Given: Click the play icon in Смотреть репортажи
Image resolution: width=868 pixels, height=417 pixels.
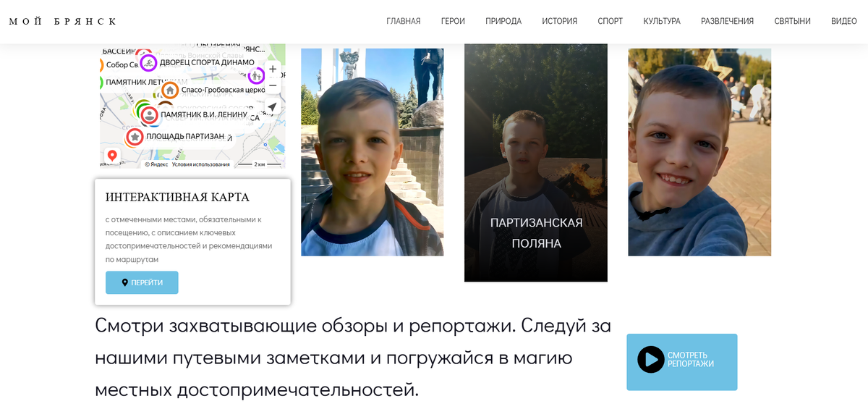Looking at the screenshot, I should coord(651,359).
